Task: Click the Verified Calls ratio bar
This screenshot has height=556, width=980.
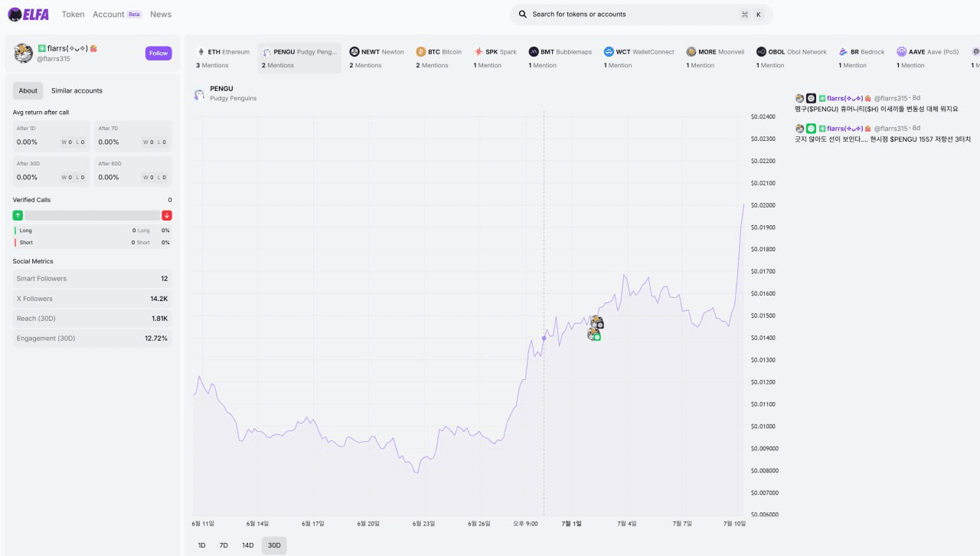Action: coord(92,215)
